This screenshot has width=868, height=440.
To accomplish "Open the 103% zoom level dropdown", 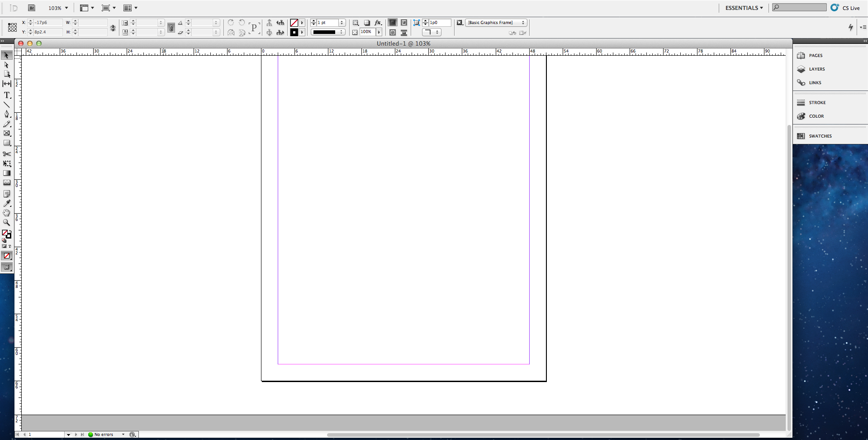I will click(x=58, y=8).
